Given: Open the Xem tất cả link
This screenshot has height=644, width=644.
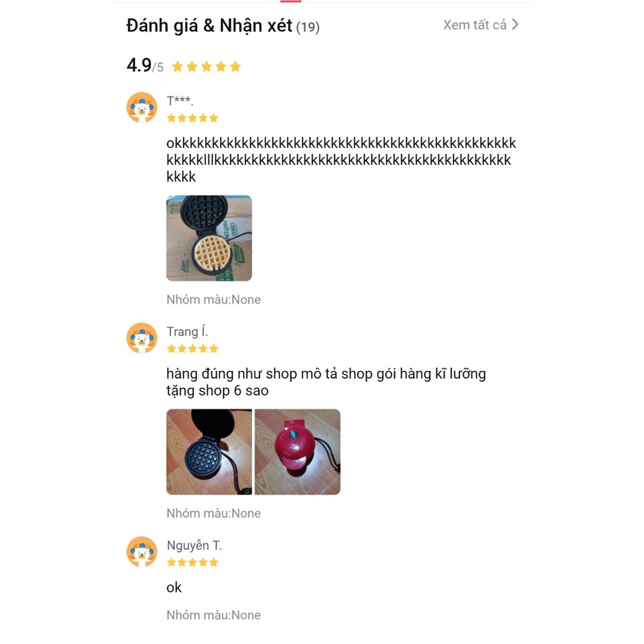Looking at the screenshot, I should coord(481,25).
